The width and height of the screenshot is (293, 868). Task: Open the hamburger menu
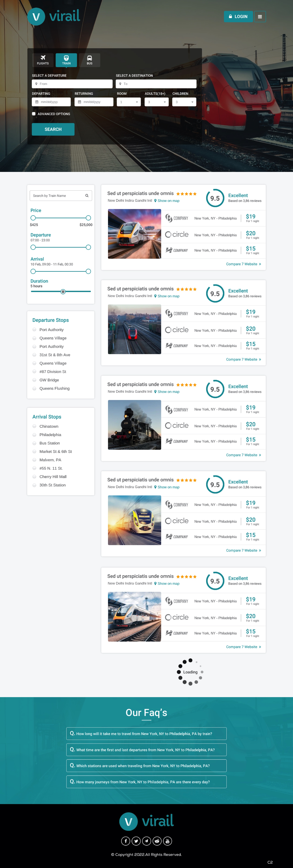click(x=260, y=16)
